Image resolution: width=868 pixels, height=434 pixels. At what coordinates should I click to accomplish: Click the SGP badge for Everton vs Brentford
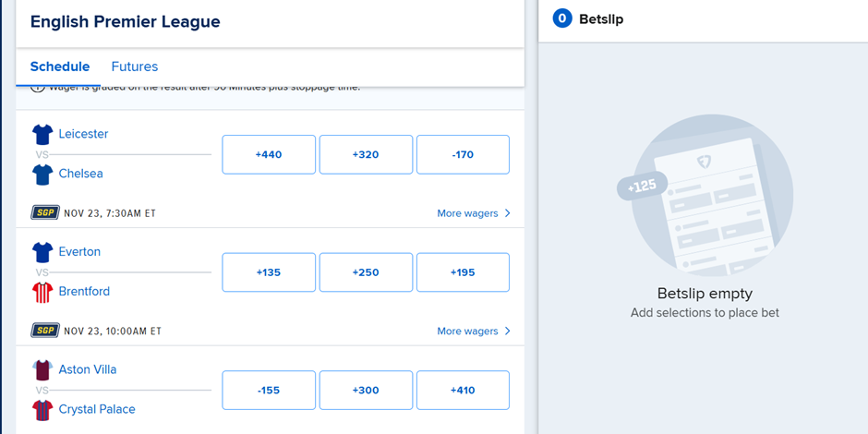(45, 331)
